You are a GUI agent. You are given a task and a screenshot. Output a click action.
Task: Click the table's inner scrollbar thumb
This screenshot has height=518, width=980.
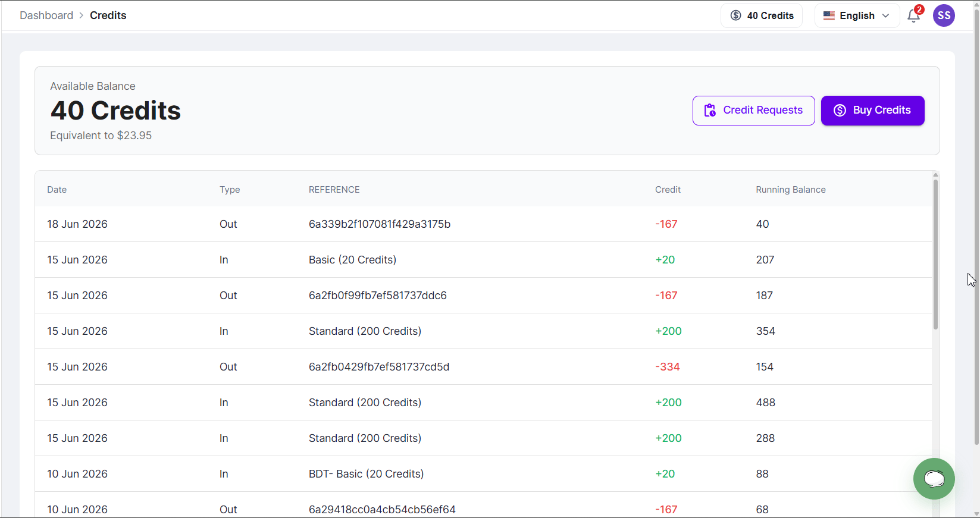pyautogui.click(x=935, y=254)
